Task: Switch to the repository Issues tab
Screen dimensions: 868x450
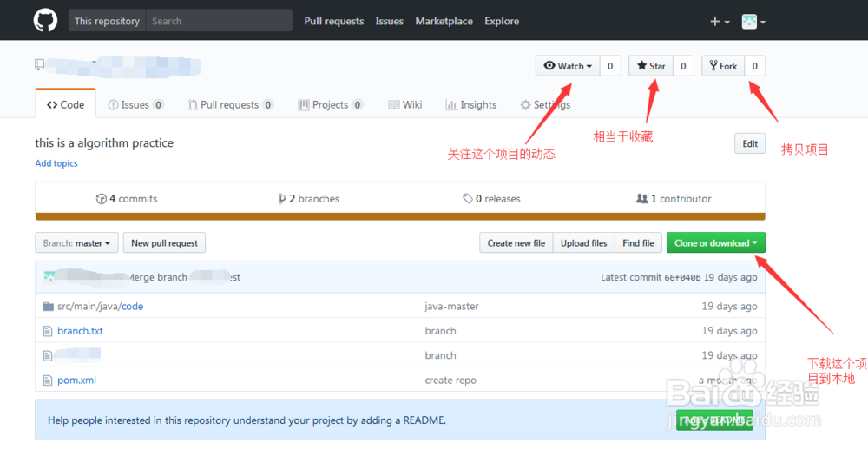Action: [x=135, y=105]
